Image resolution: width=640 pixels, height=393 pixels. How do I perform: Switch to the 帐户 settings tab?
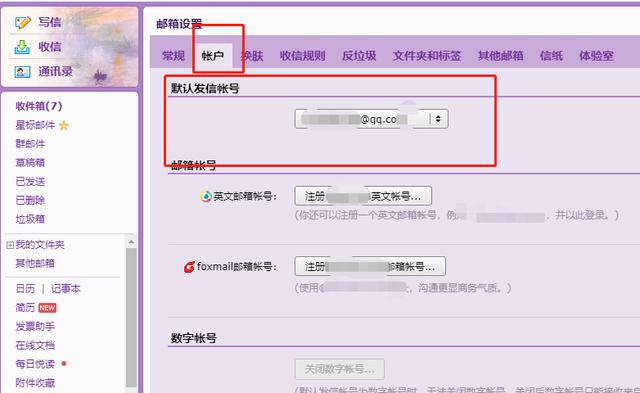coord(213,56)
